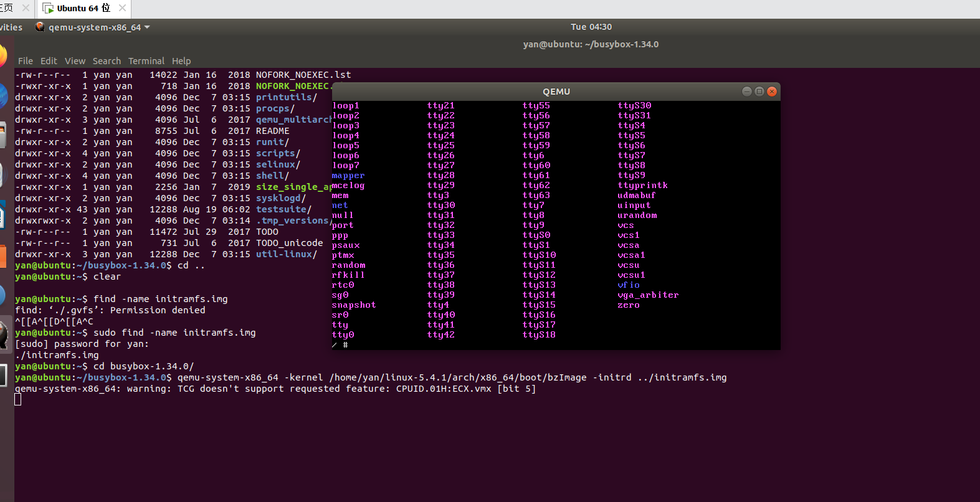Viewport: 980px width, 502px height.
Task: Click the selinux/ directory entry
Action: tap(278, 164)
